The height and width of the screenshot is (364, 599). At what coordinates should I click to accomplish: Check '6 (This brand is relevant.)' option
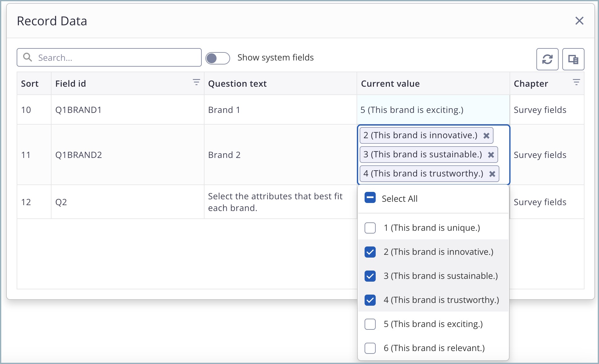pos(370,348)
